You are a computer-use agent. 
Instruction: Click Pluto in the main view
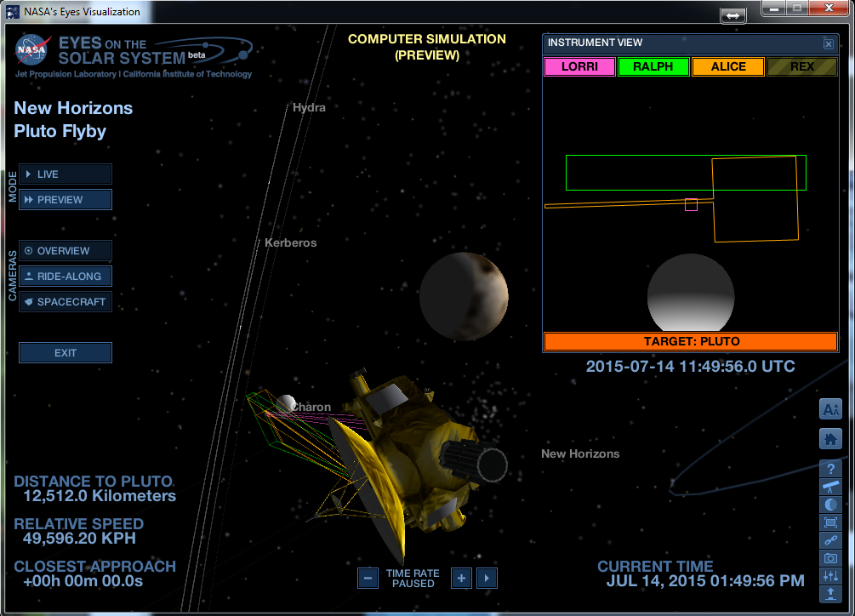pyautogui.click(x=464, y=296)
